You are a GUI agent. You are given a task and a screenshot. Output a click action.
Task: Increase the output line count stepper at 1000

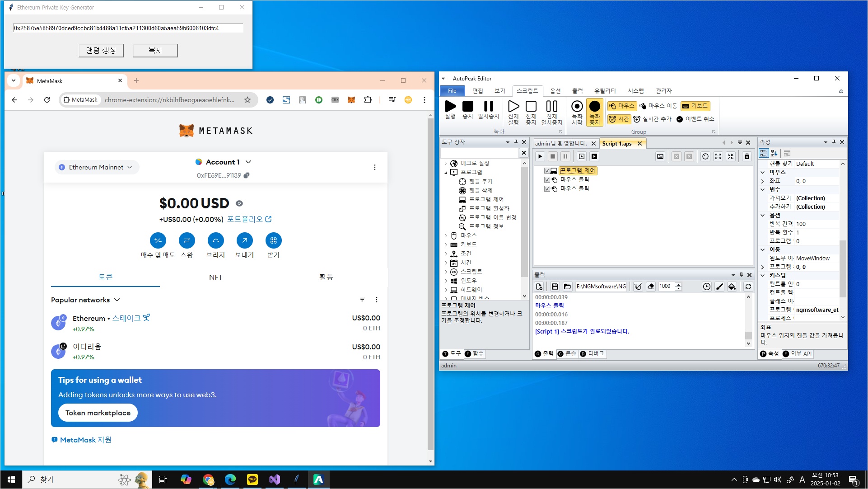(x=678, y=284)
